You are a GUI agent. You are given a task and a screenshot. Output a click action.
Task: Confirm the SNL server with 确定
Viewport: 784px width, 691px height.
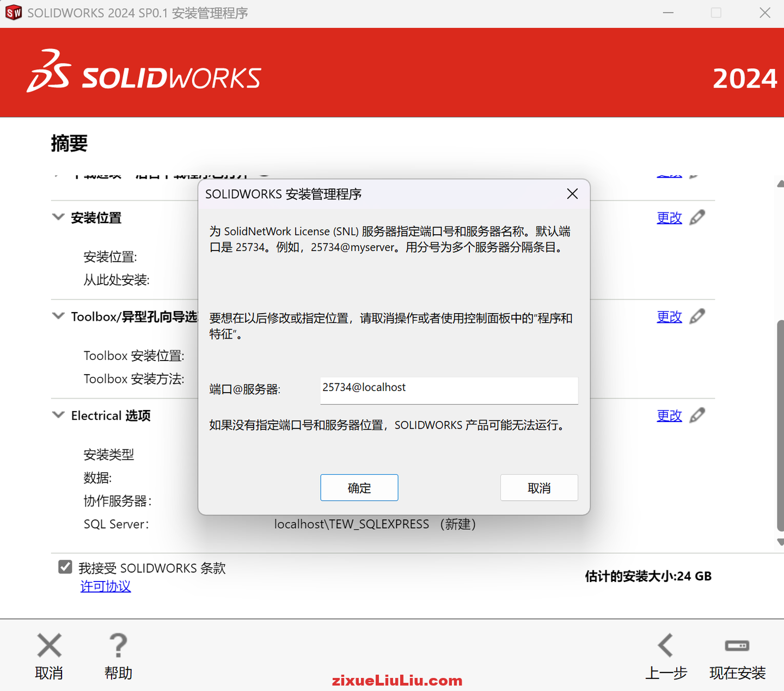(359, 487)
